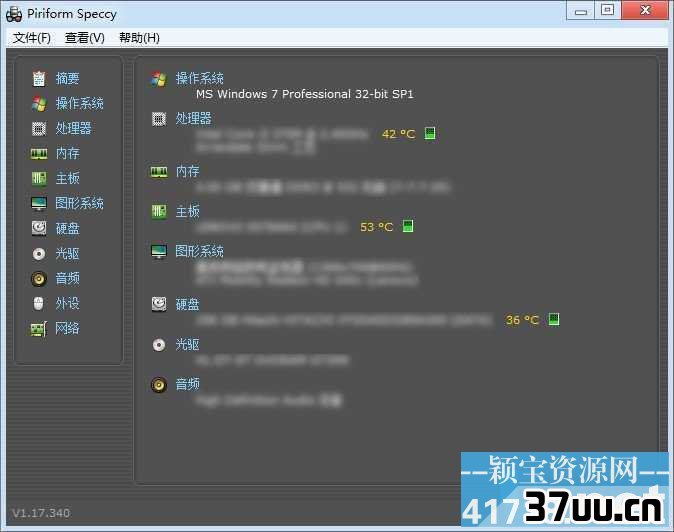Click the network card icon beside sidebar 网络
674x532 pixels.
point(39,329)
